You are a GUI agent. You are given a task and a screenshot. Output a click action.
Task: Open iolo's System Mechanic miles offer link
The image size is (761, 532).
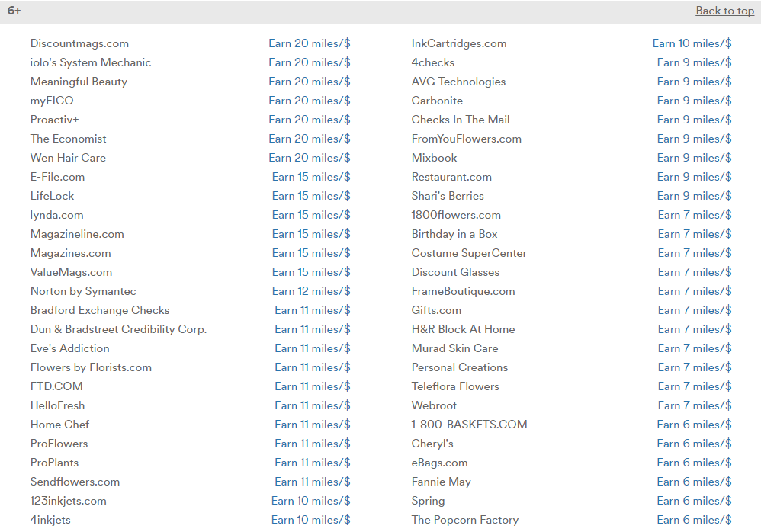(309, 62)
